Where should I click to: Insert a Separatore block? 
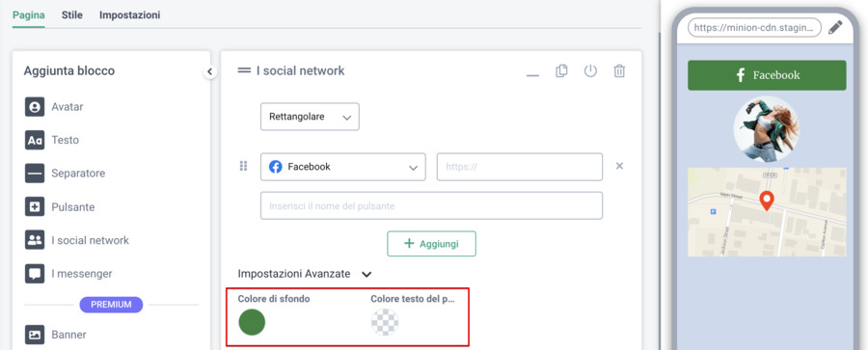65,174
